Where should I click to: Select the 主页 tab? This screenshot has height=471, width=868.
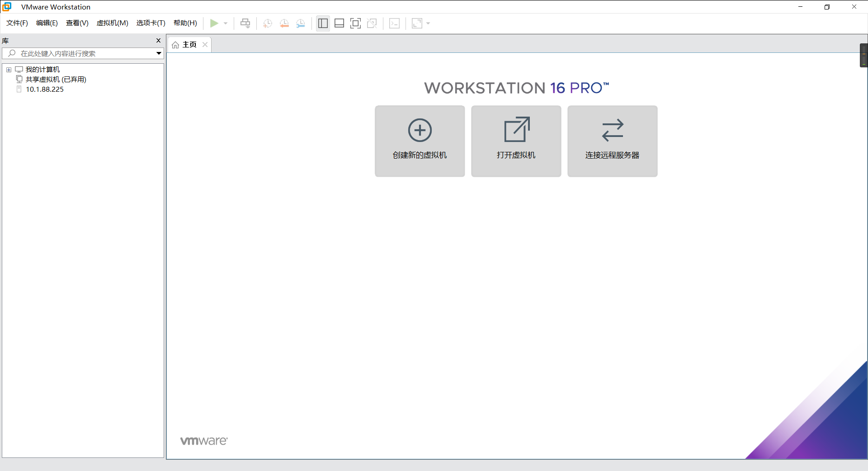pyautogui.click(x=189, y=44)
